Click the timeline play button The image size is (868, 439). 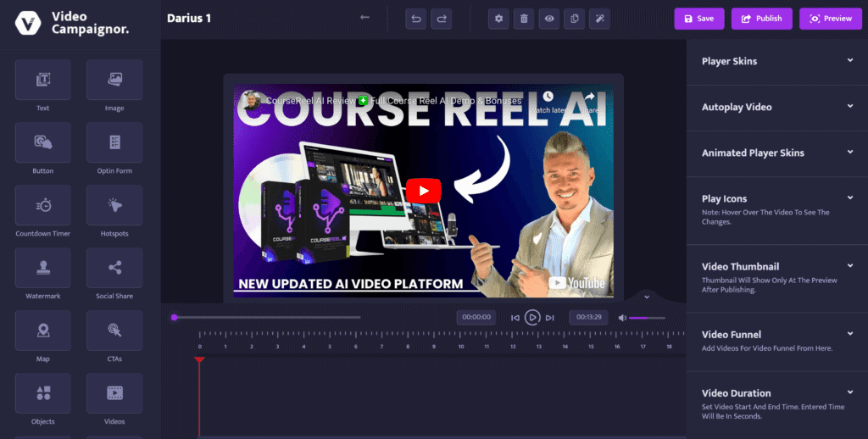(x=532, y=318)
